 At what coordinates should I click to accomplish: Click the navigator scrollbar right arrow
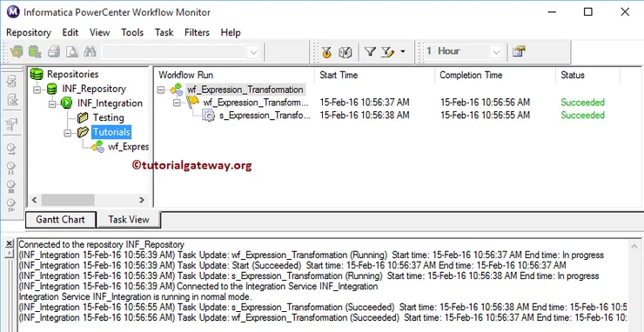pyautogui.click(x=142, y=200)
